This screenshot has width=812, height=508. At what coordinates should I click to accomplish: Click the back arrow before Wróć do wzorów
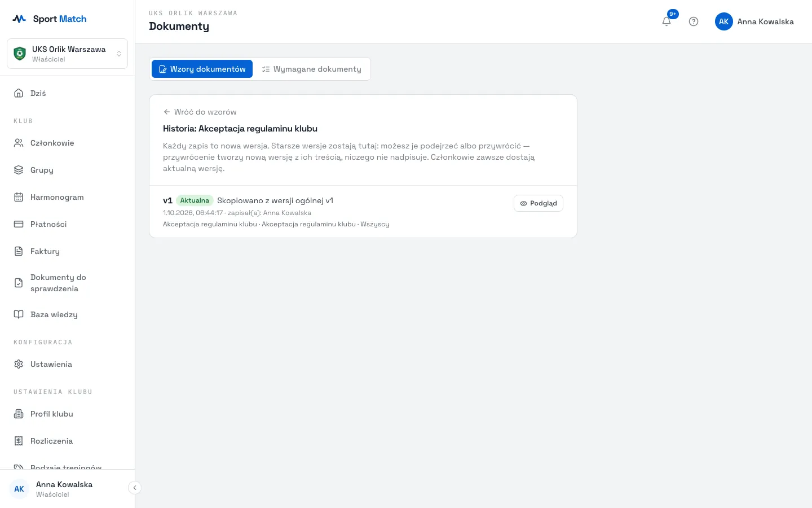click(x=167, y=112)
